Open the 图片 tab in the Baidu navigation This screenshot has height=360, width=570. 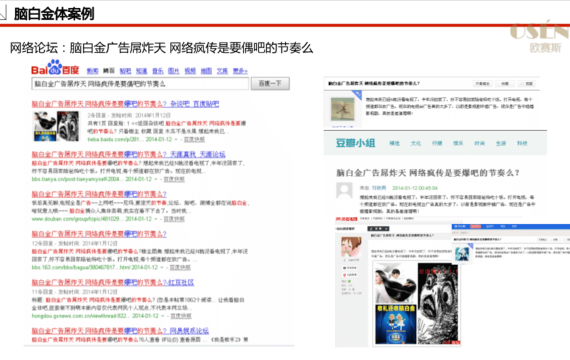174,71
